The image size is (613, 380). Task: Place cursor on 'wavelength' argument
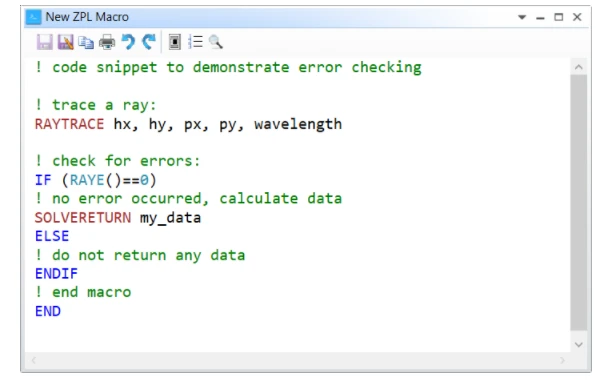pos(298,124)
